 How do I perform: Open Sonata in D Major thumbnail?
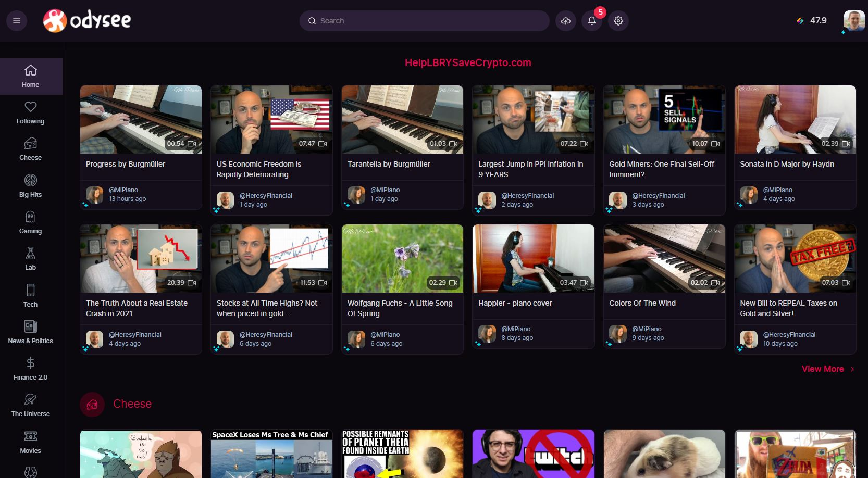(x=795, y=119)
